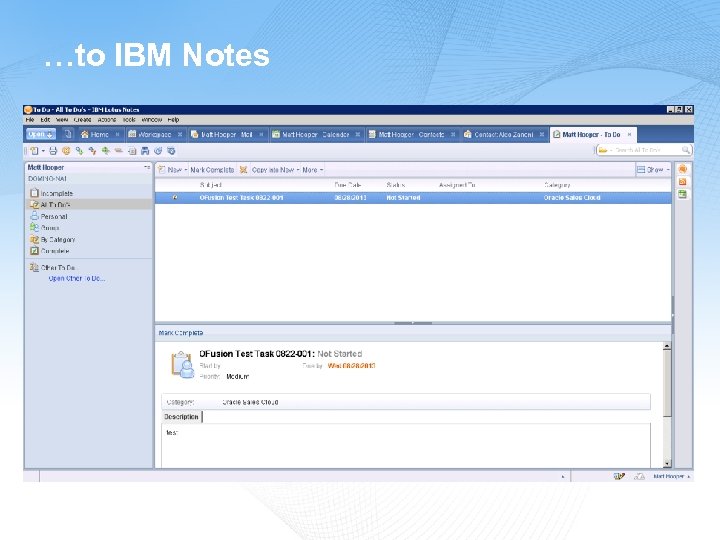This screenshot has width=720, height=540.
Task: Click the Open button in the tab bar
Action: [x=41, y=134]
